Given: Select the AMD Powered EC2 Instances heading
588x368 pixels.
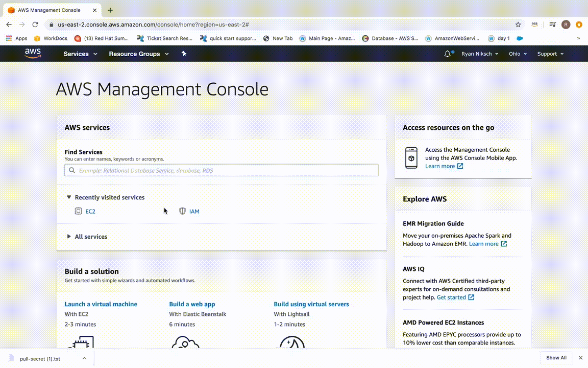Looking at the screenshot, I should (x=443, y=322).
